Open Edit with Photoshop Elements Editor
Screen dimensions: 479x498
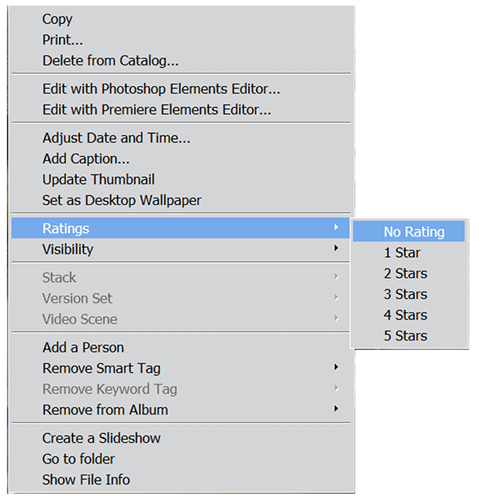point(180,89)
